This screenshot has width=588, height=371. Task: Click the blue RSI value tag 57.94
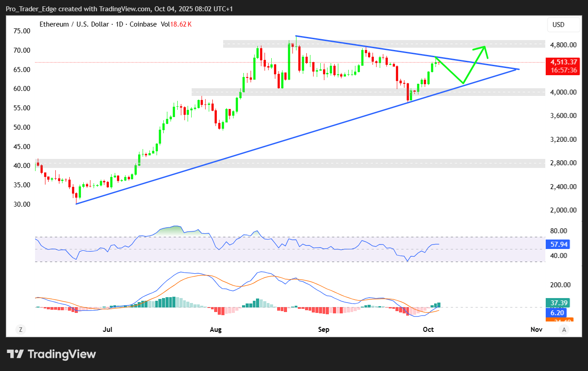tap(556, 244)
